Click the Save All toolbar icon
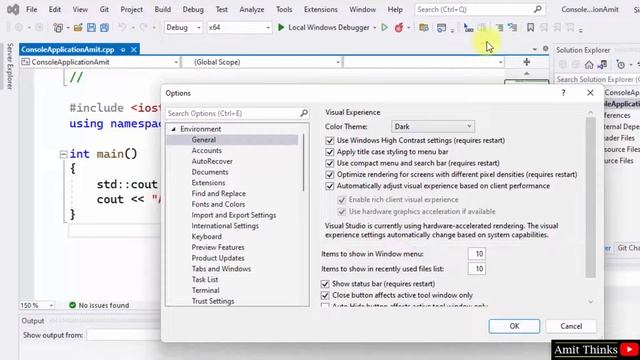This screenshot has width=640, height=360. [x=104, y=27]
